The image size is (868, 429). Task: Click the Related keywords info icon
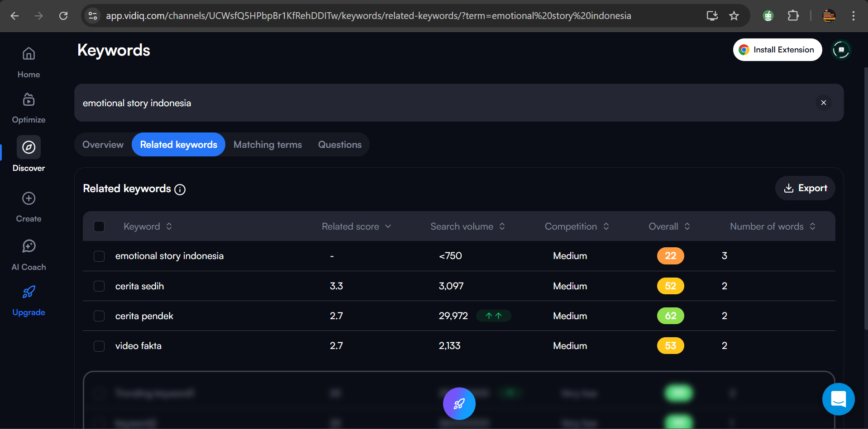180,189
